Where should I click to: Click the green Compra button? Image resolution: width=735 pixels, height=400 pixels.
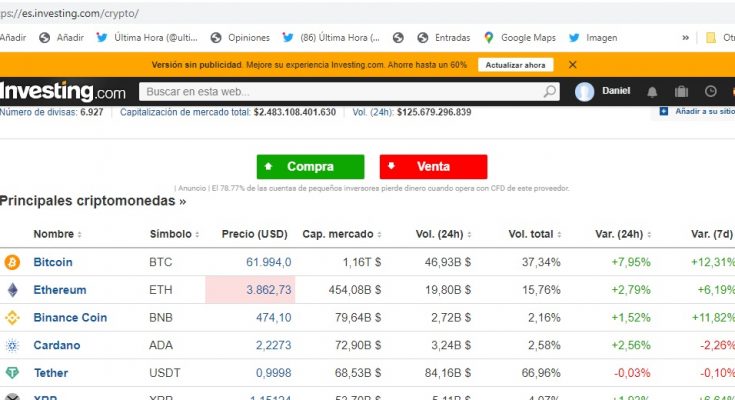tap(310, 166)
